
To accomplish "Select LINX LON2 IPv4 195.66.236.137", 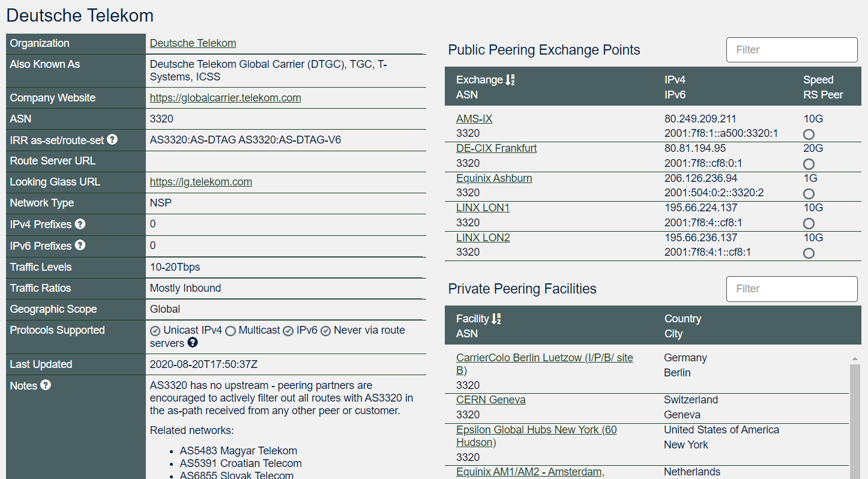I will 701,238.
